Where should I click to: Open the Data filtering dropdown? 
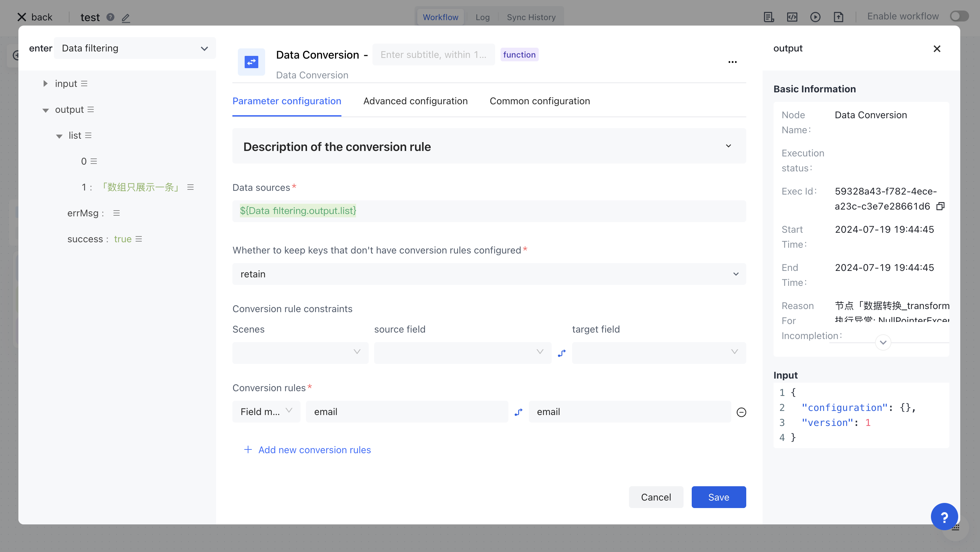pyautogui.click(x=135, y=48)
